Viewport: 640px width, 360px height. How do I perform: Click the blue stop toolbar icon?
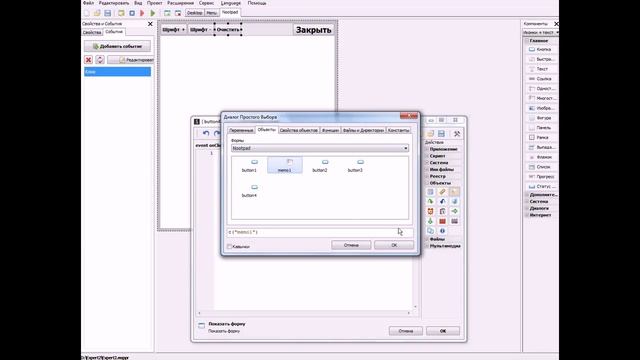point(132,13)
